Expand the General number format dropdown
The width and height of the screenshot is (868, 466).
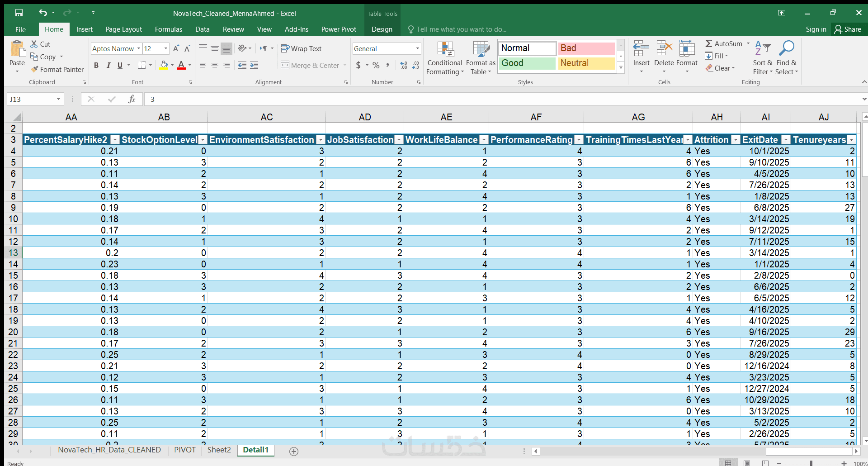coord(418,48)
